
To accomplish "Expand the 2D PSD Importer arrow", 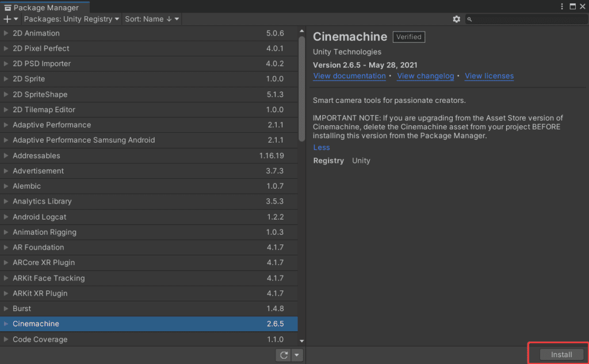I will [6, 63].
